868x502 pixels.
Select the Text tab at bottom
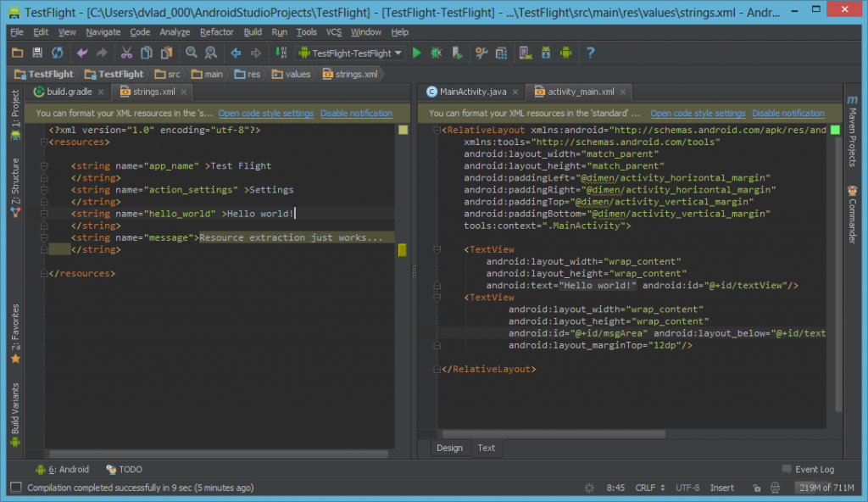tap(486, 448)
